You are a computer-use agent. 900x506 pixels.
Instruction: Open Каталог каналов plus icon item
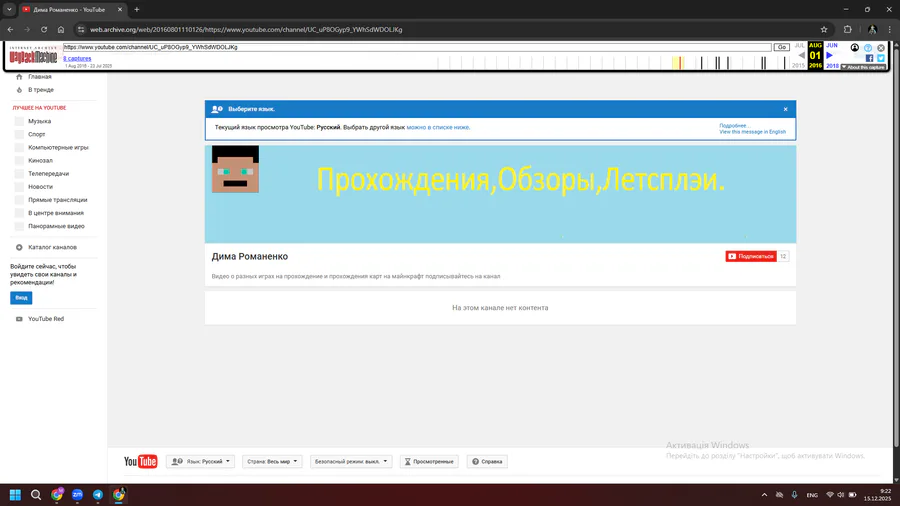(x=46, y=247)
